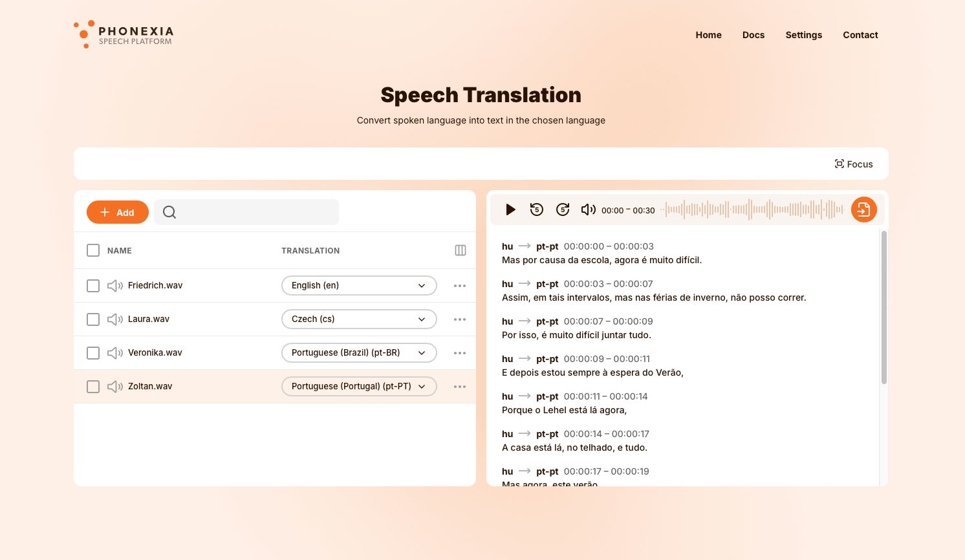This screenshot has height=560, width=965.
Task: Rewind the audio 5 seconds
Action: click(x=537, y=210)
